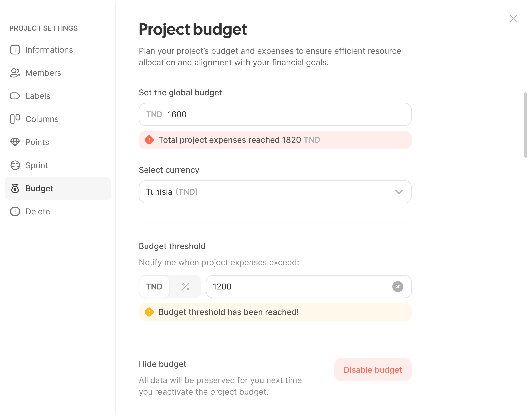Viewport: 532px width, 416px height.
Task: Click the Budget money bag icon
Action: coord(15,188)
